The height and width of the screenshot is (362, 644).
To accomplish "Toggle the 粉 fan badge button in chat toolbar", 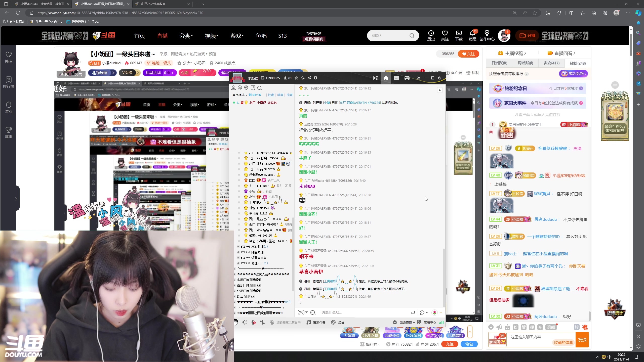I will (x=515, y=327).
